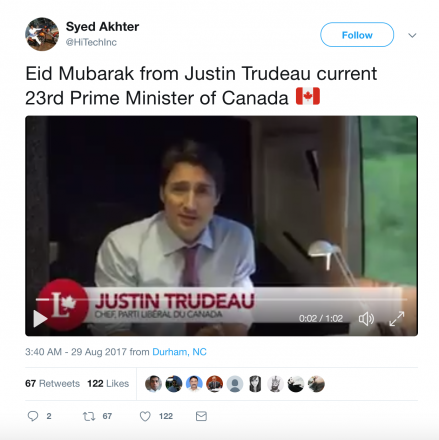Viewport: 439px width, 440px height.
Task: Open the @HiTechInc handle
Action: [91, 42]
